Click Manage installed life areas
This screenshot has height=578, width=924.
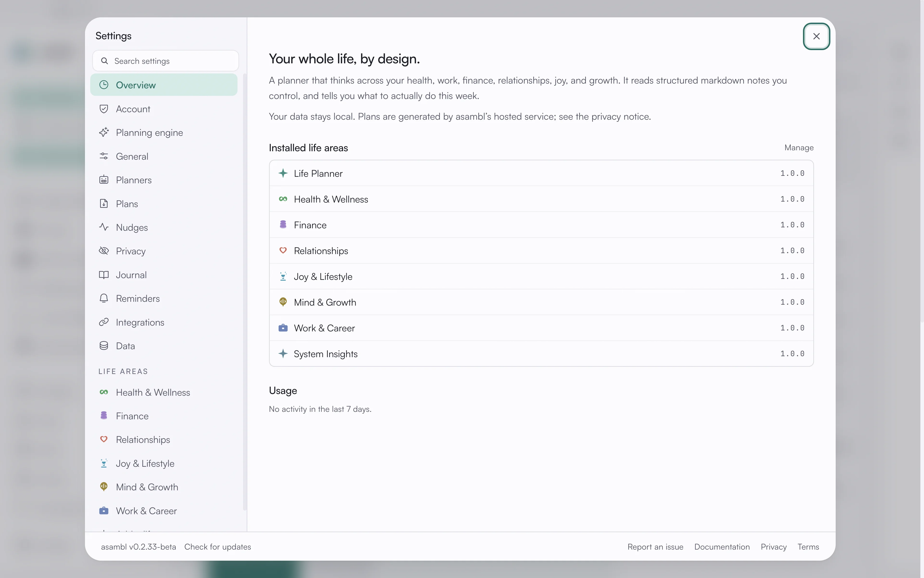(x=799, y=148)
